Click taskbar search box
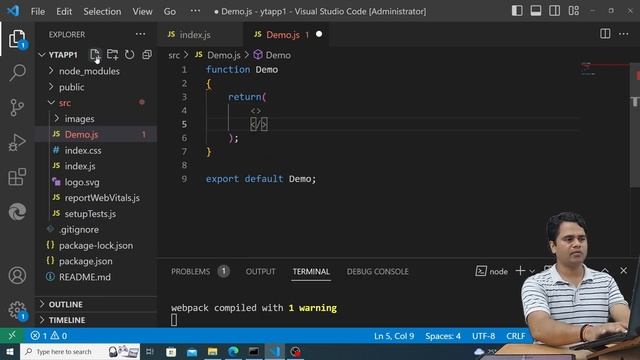The image size is (640, 360). (80, 351)
